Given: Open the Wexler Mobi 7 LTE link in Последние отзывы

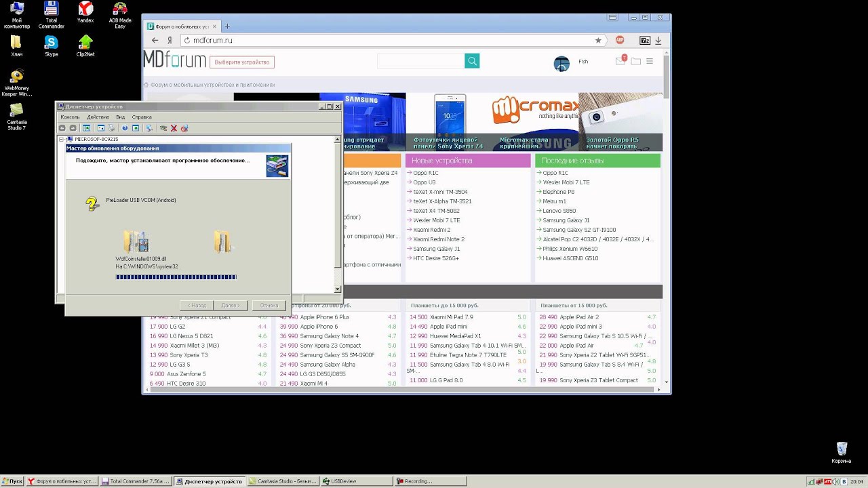Looking at the screenshot, I should 566,182.
